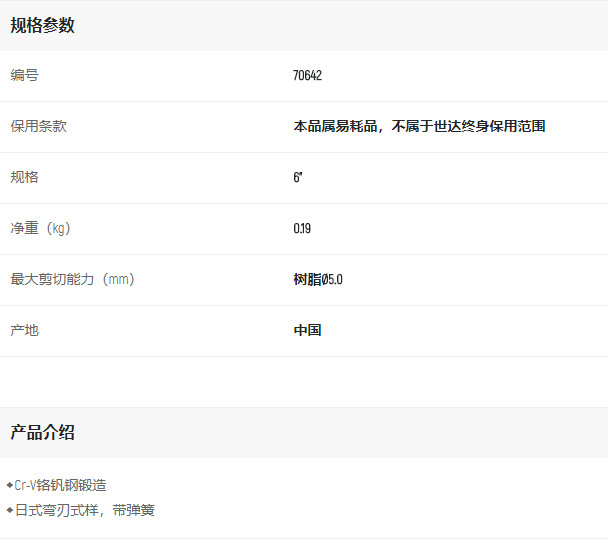Click the diamond bullet before 日式弯刃式样
This screenshot has width=608, height=542.
coord(9,510)
